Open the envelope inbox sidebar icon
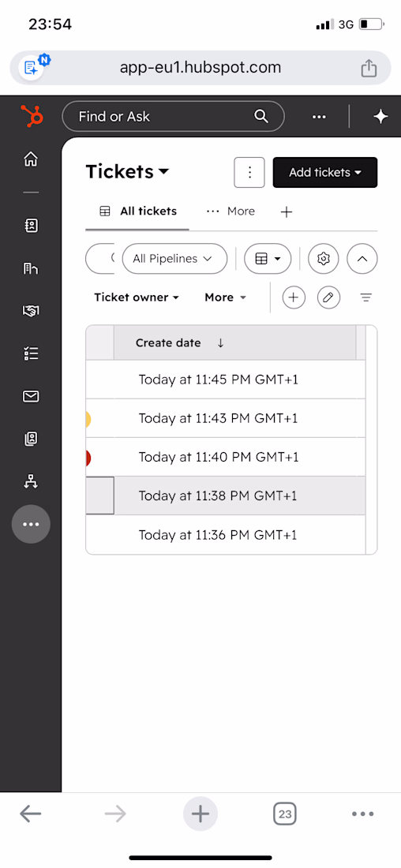 click(x=31, y=396)
